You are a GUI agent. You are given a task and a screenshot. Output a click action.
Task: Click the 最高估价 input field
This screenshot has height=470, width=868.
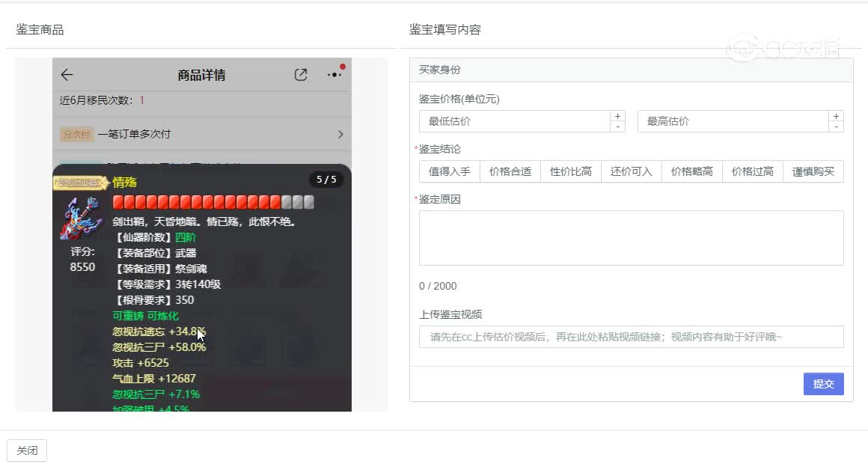click(733, 121)
